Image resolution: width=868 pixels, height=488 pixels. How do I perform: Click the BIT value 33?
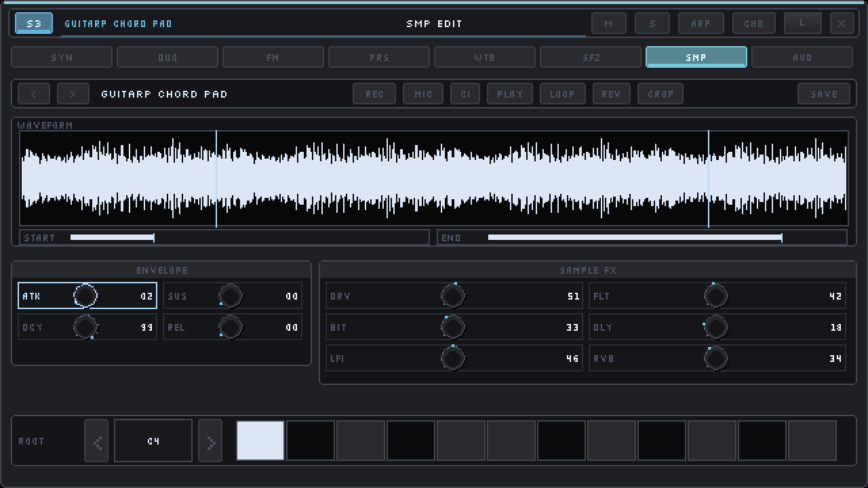[573, 327]
